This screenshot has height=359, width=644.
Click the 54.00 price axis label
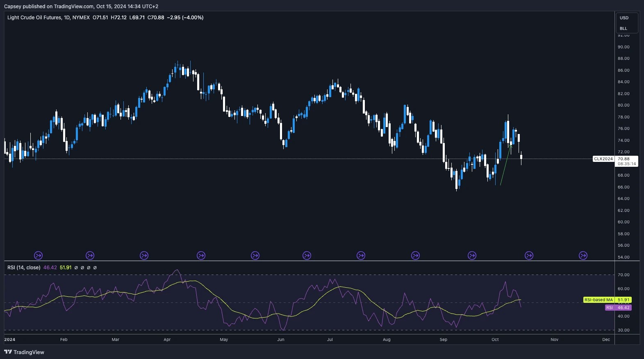click(x=624, y=257)
